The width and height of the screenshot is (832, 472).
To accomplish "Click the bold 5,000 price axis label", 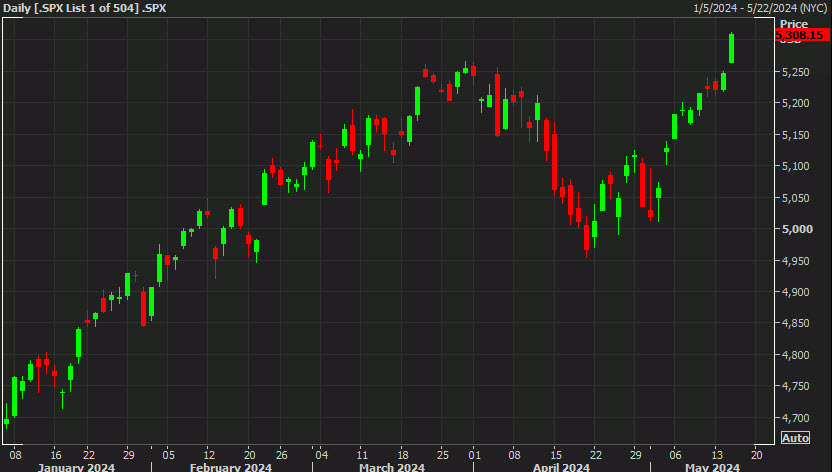I will [797, 229].
